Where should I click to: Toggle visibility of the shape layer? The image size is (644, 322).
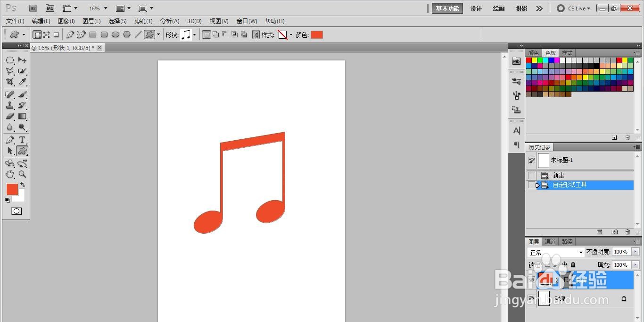(531, 280)
